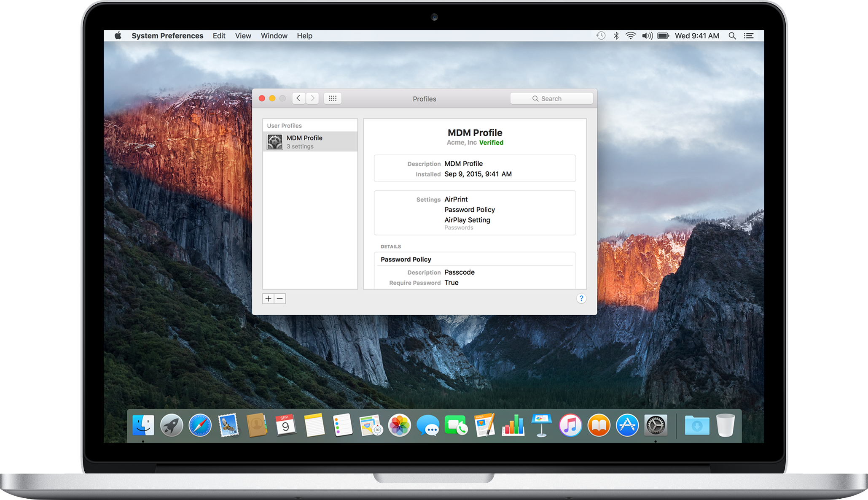Click the MDM Profile gear icon

coord(275,142)
